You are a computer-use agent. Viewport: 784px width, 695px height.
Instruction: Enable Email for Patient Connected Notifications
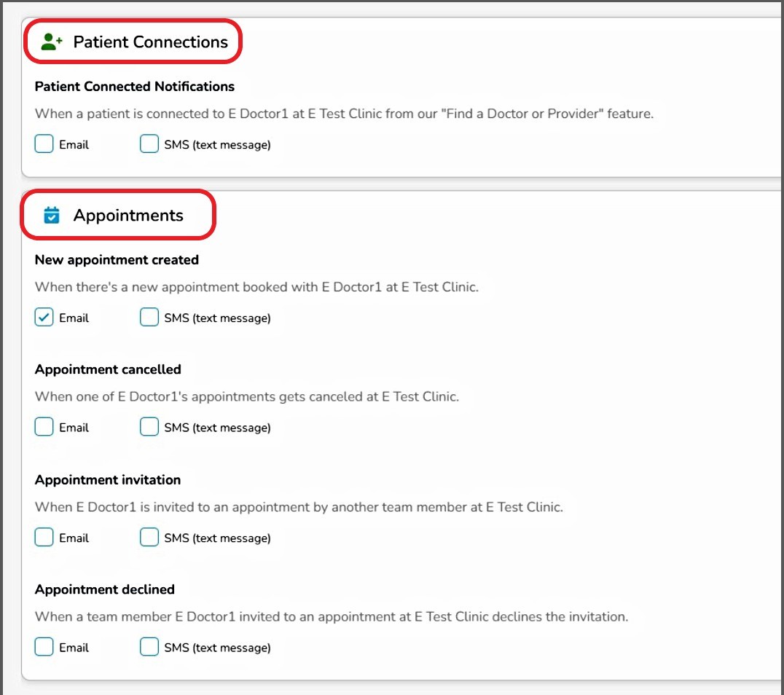click(x=44, y=144)
